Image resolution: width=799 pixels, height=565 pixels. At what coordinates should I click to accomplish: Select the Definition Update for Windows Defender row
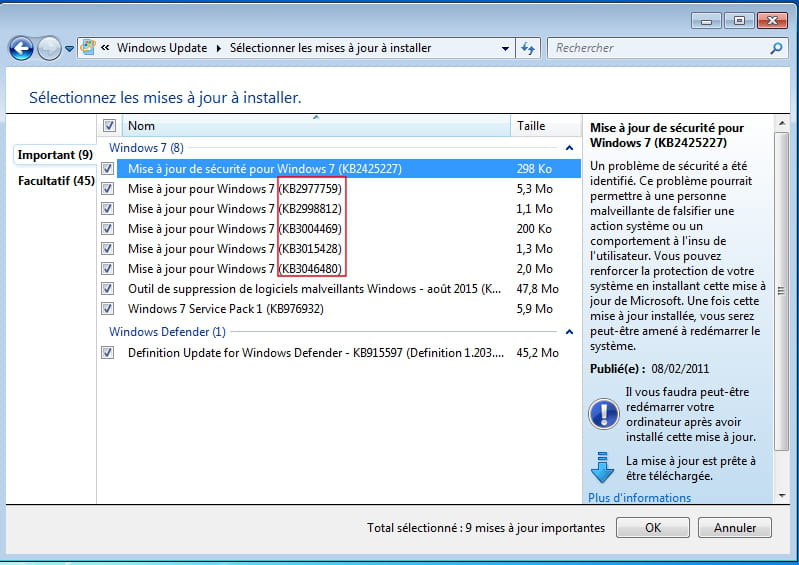coord(349,353)
